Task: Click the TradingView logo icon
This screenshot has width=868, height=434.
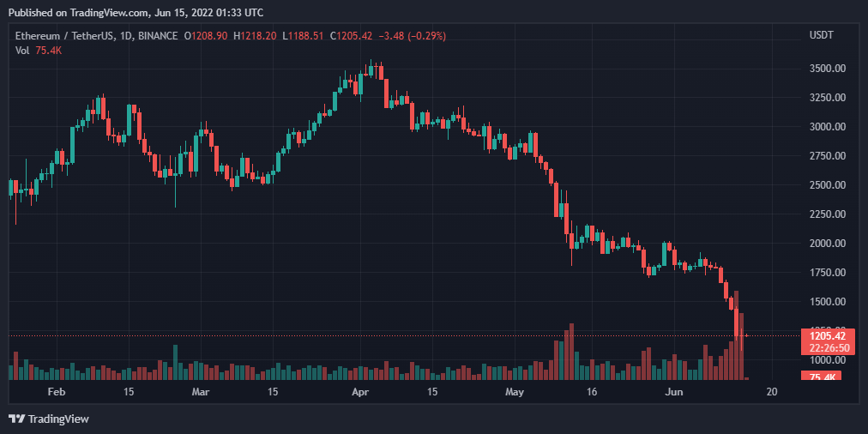Action: (x=17, y=419)
